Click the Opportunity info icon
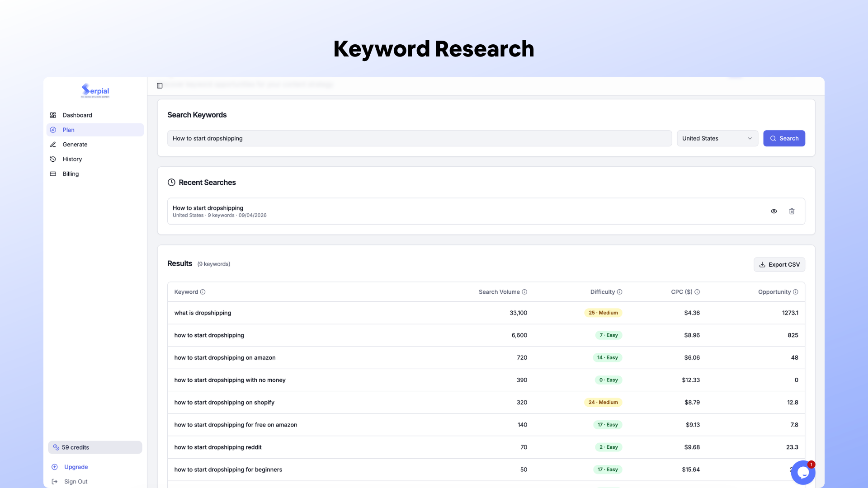868x488 pixels. pyautogui.click(x=796, y=292)
